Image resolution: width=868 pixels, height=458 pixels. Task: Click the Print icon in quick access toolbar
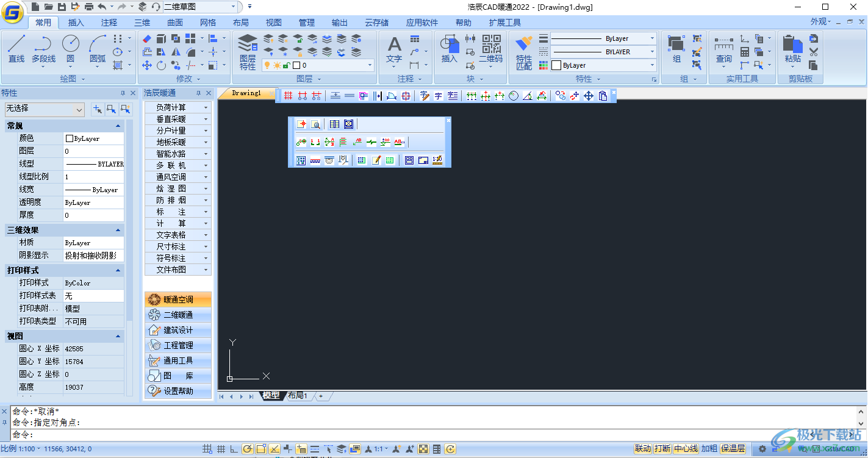click(89, 7)
